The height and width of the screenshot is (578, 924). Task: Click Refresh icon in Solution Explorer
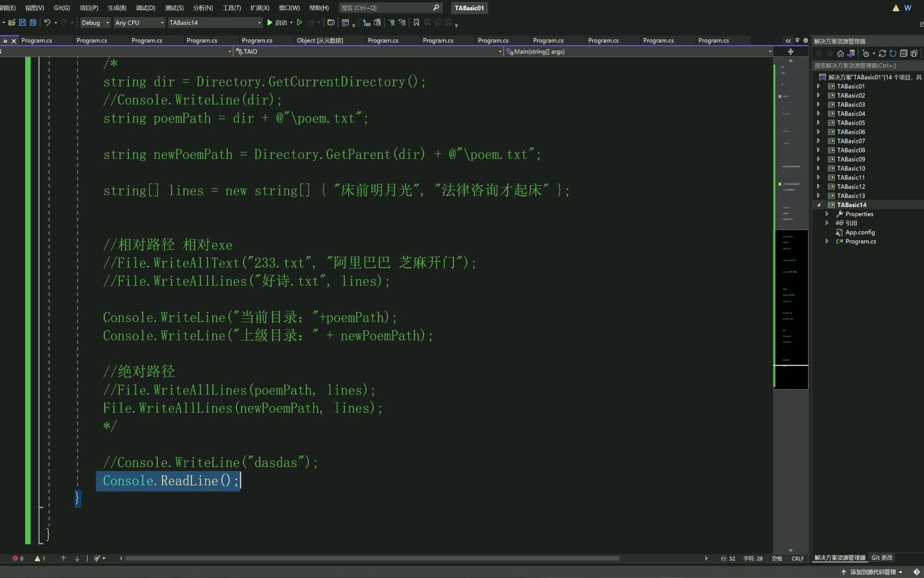point(892,54)
